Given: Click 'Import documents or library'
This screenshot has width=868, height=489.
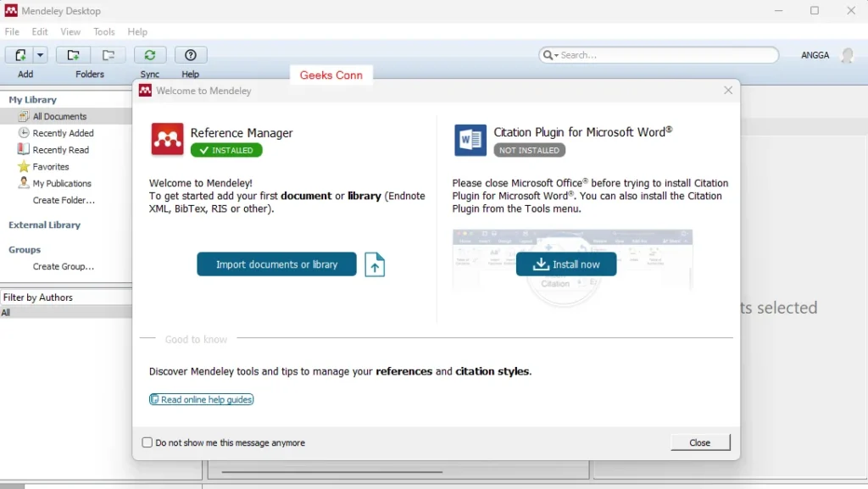Looking at the screenshot, I should 276,264.
